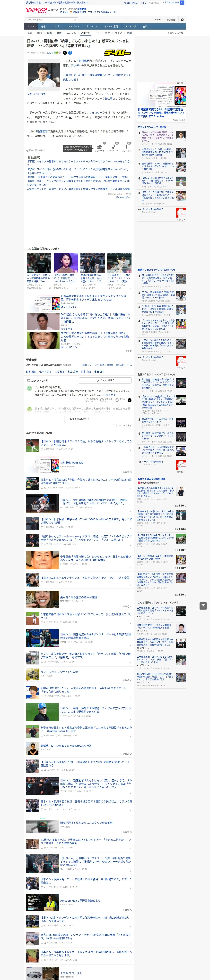
Task: Open the 佐々木 朗希 player link
Action: pyautogui.click(x=45, y=372)
